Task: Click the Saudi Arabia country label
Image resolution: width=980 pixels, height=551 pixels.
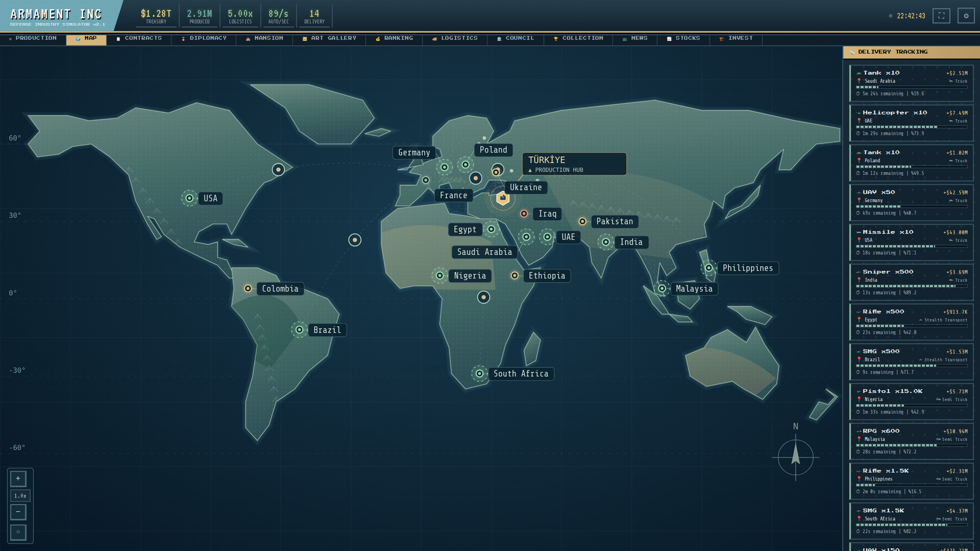Action: pos(484,252)
